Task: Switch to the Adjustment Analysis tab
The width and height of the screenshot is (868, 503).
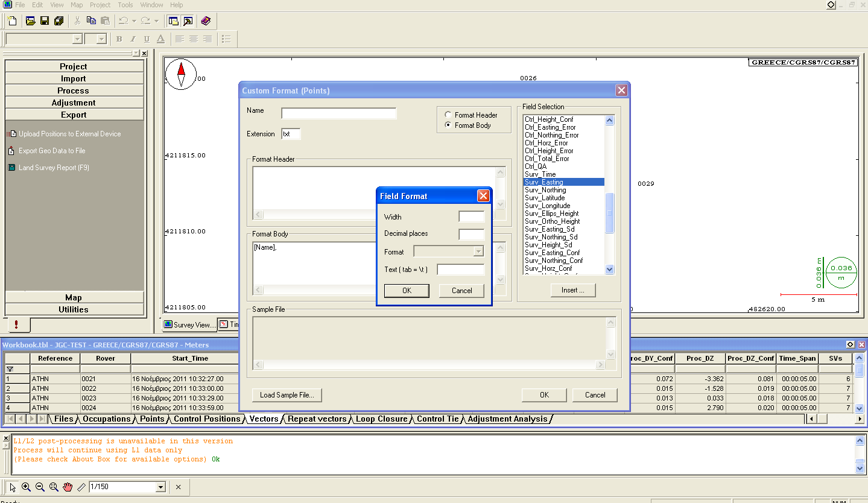Action: (x=508, y=419)
